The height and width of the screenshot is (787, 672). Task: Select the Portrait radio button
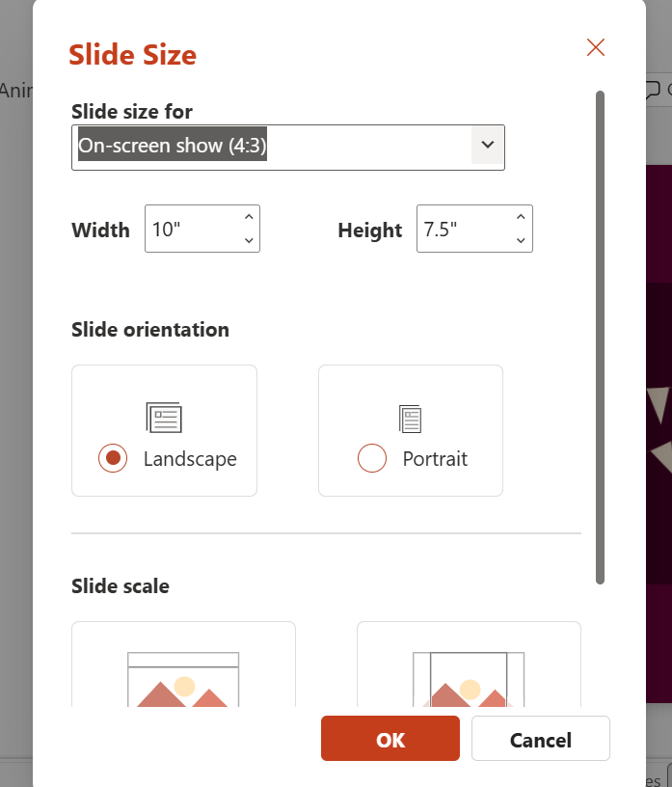372,458
